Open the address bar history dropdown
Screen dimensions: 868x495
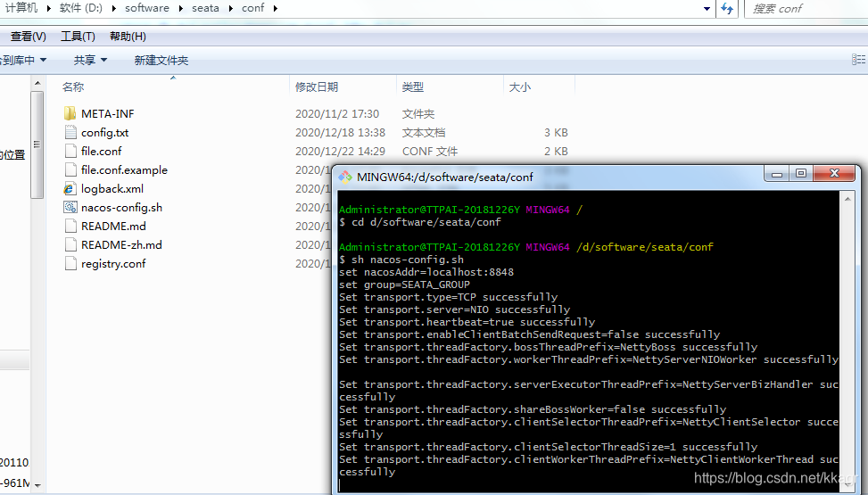[x=707, y=9]
